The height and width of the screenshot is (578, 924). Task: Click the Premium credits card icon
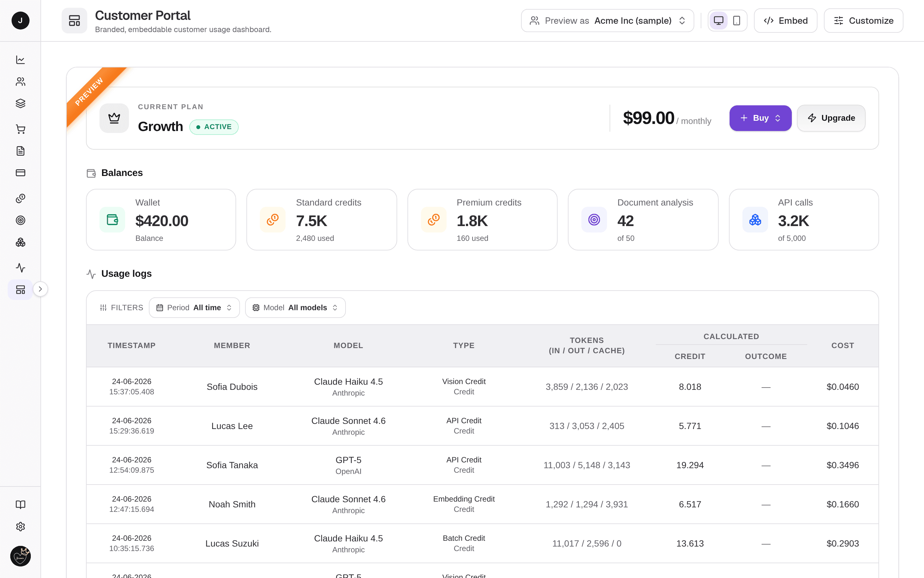[x=434, y=220]
